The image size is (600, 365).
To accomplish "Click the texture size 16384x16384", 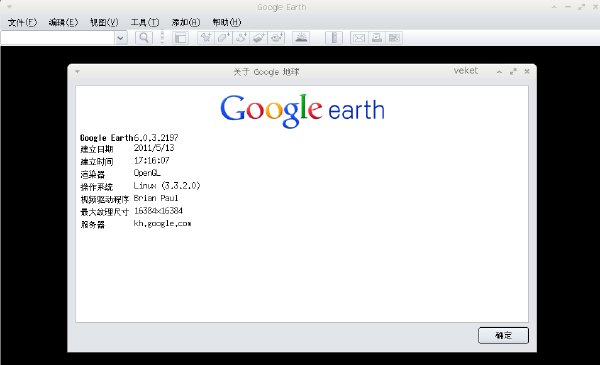I will pyautogui.click(x=158, y=211).
